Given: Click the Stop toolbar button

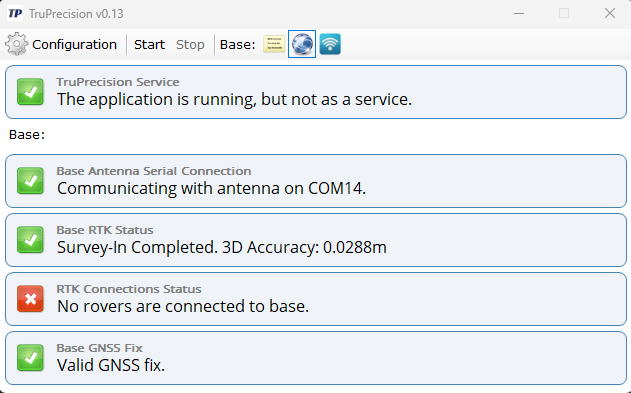Looking at the screenshot, I should click(190, 44).
